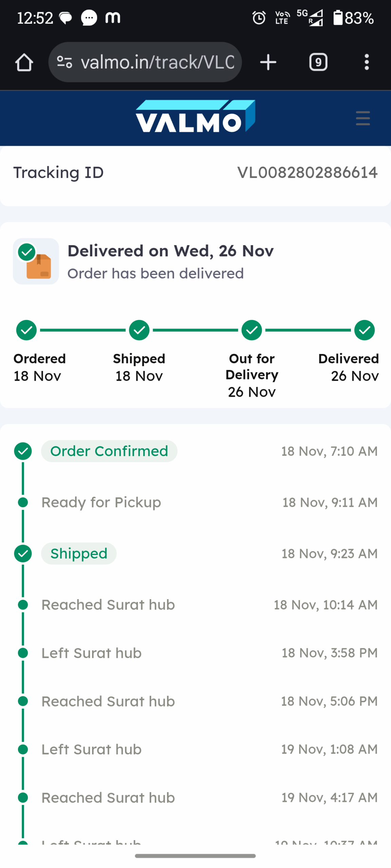Image resolution: width=391 pixels, height=868 pixels.
Task: Tap the Reached Surat hub 10:14 AM entry
Action: [108, 605]
